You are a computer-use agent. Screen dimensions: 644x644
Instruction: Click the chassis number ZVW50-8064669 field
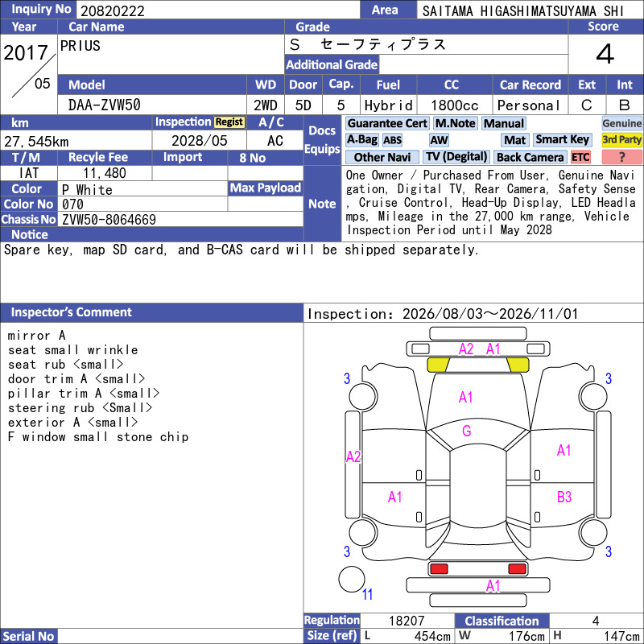180,219
